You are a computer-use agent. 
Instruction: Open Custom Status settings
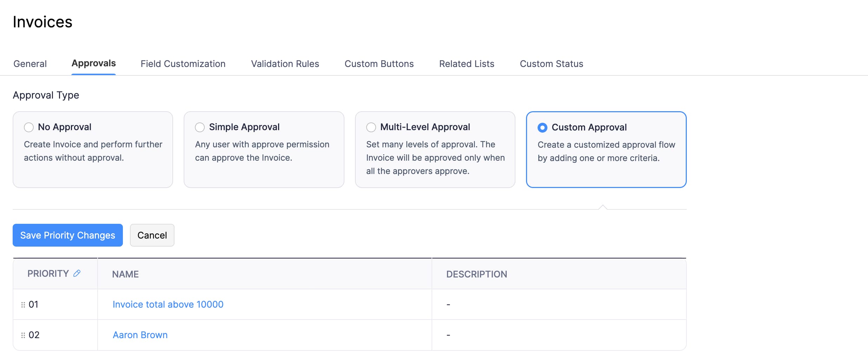pyautogui.click(x=551, y=63)
